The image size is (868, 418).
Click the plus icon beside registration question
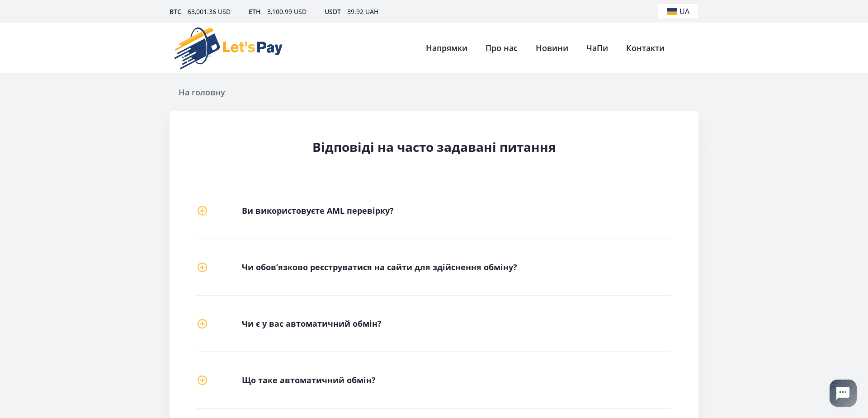(x=202, y=267)
